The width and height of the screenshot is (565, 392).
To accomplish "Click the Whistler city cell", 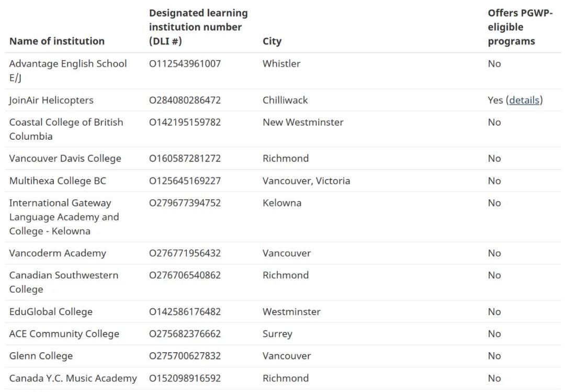I will click(281, 63).
